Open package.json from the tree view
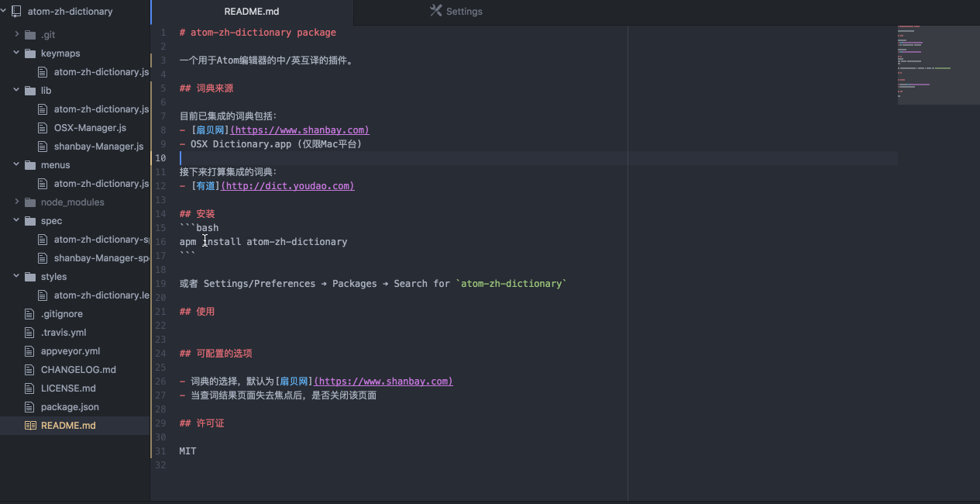This screenshot has height=504, width=980. pos(70,407)
